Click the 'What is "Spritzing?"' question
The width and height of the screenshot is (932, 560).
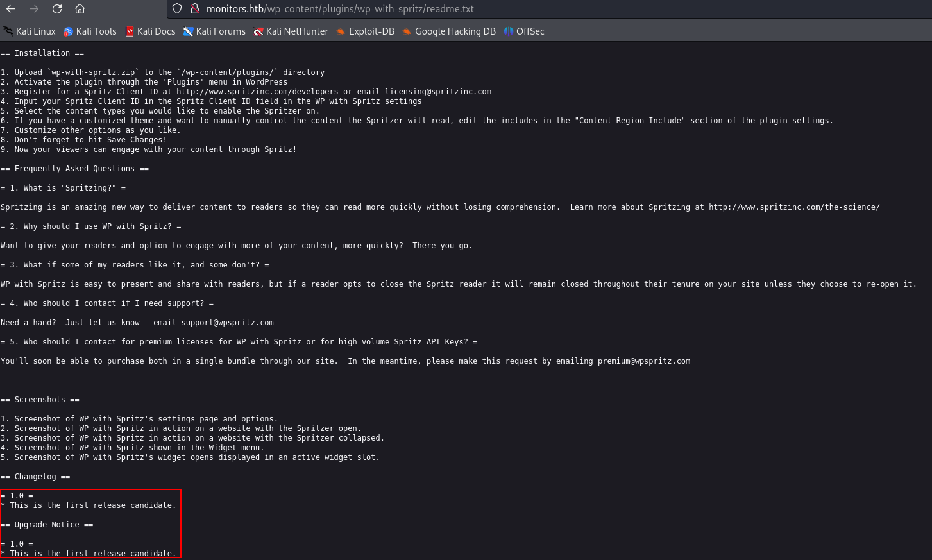coord(64,188)
